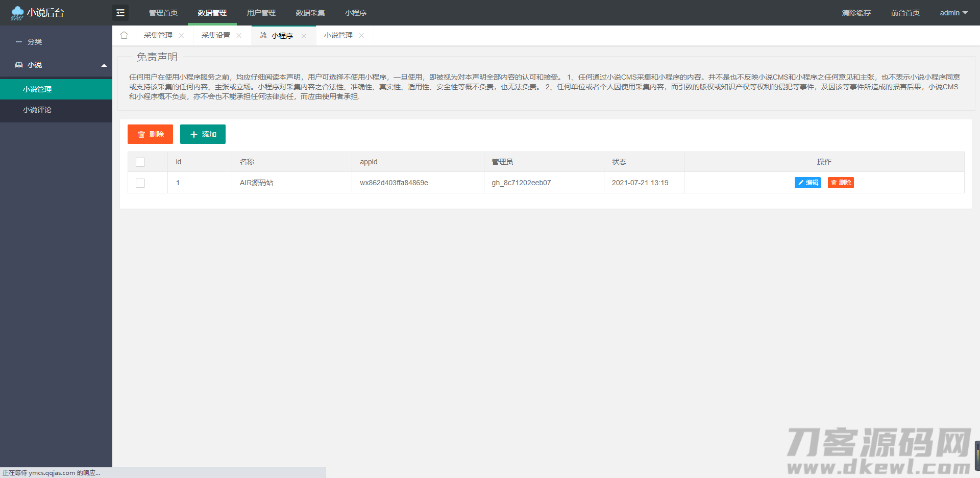This screenshot has width=980, height=478.
Task: Click the trash icon on 删除 button
Action: (x=141, y=134)
